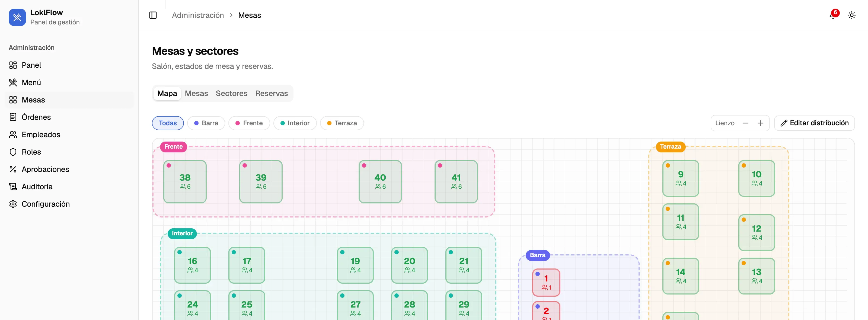Screen dimensions: 868x320
Task: Click the pencil icon in Editar distribución
Action: click(784, 123)
